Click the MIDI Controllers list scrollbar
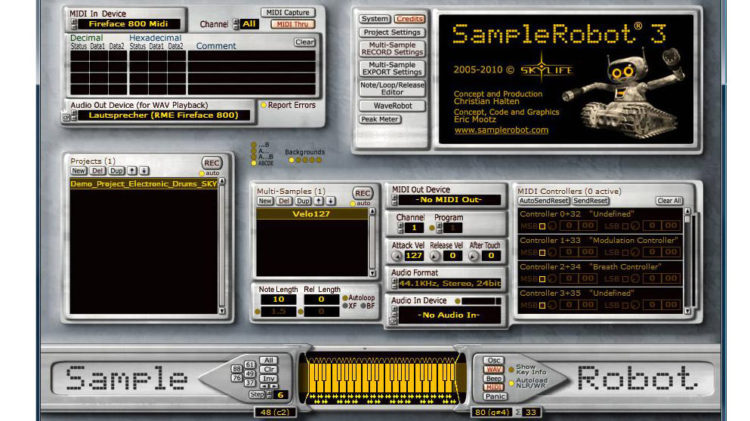This screenshot has width=750, height=421. click(x=688, y=262)
